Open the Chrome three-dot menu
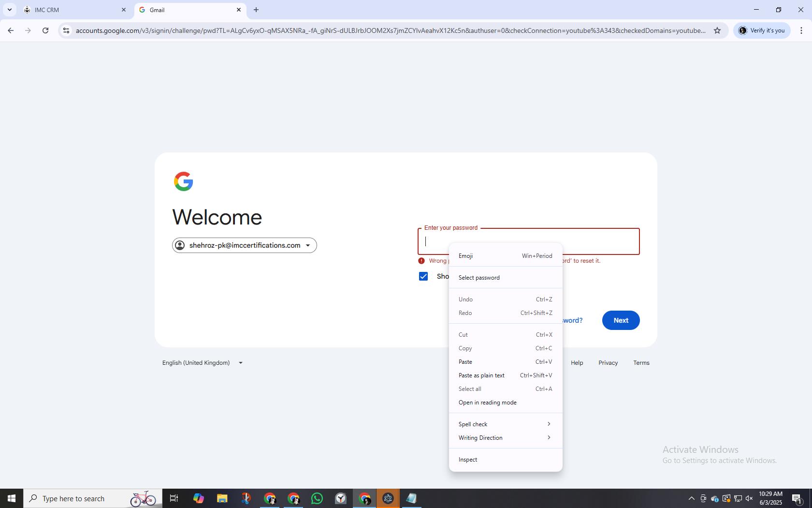Viewport: 812px width, 508px height. [x=801, y=30]
